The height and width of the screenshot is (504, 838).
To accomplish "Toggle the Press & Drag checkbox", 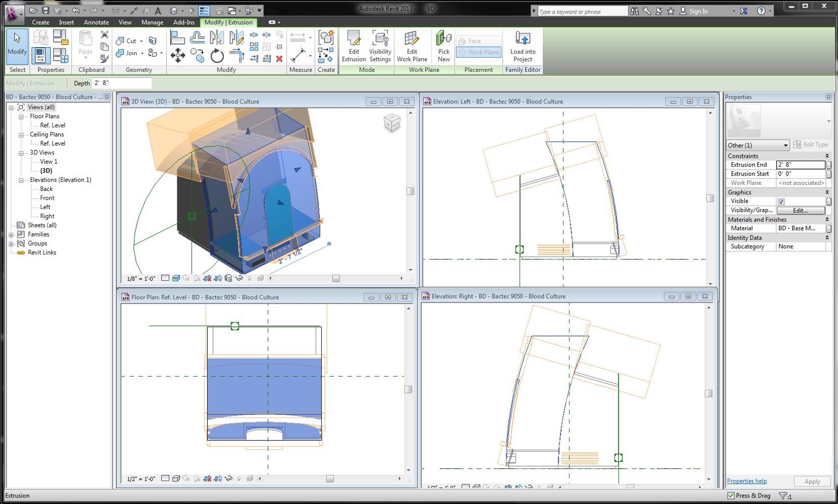I will pos(731,496).
